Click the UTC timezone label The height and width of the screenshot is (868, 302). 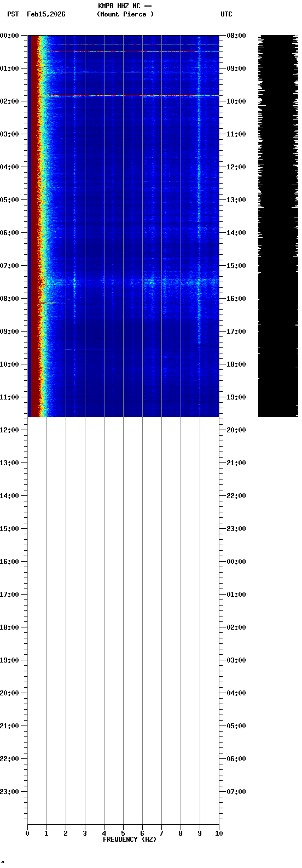point(226,14)
